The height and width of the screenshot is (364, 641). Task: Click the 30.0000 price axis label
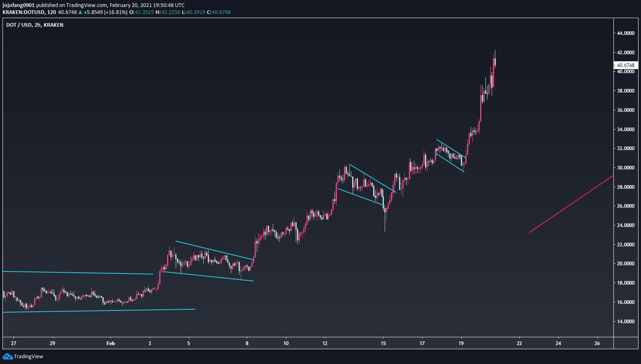[626, 168]
